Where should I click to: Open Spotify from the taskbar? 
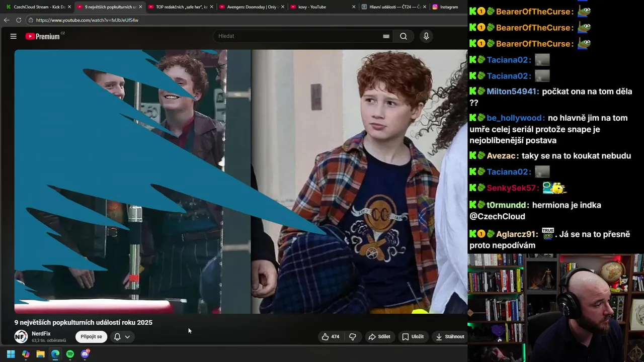(x=70, y=354)
